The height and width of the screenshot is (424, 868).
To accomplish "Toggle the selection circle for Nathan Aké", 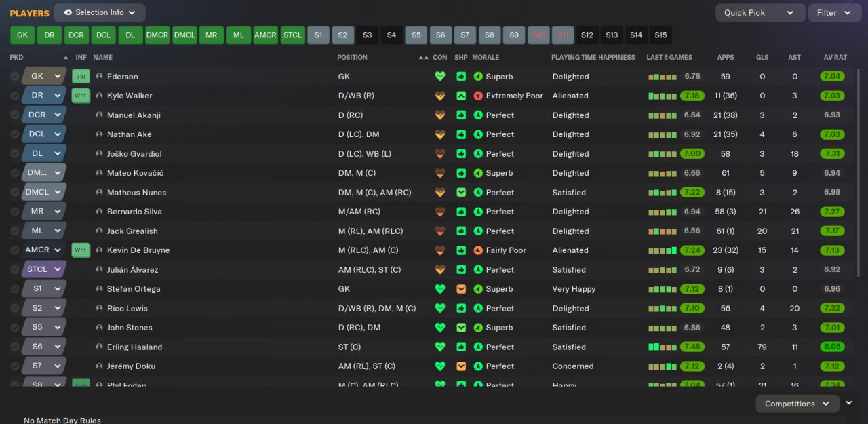I will (x=15, y=134).
